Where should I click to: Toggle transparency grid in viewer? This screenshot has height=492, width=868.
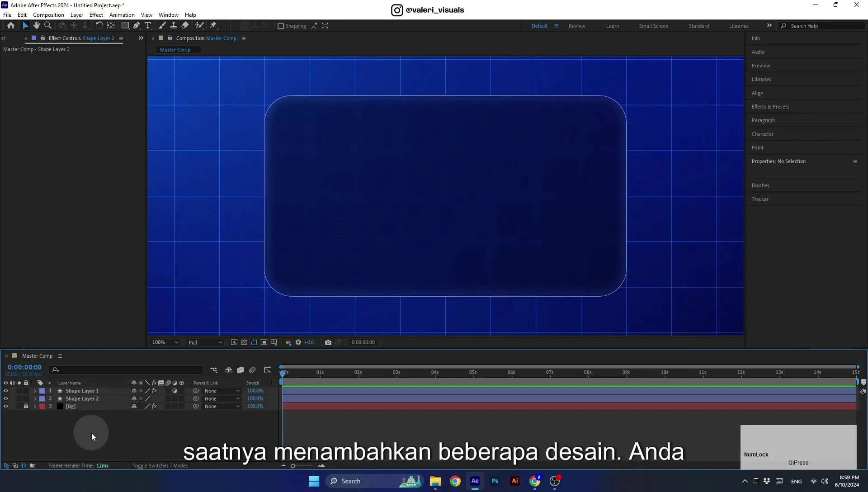point(244,342)
